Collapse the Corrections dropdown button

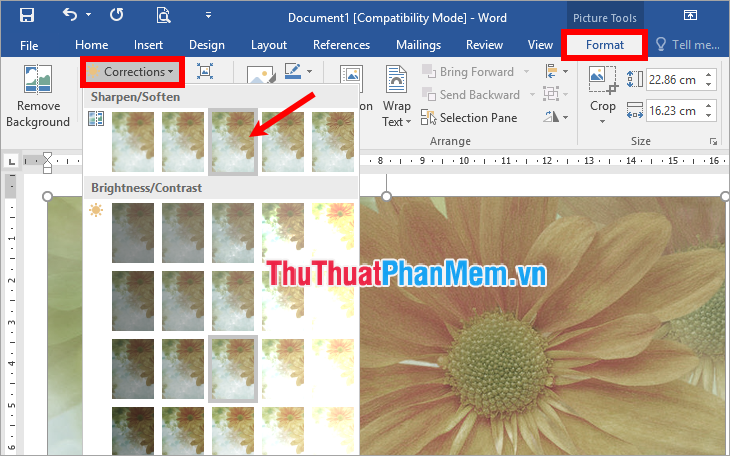pos(132,72)
